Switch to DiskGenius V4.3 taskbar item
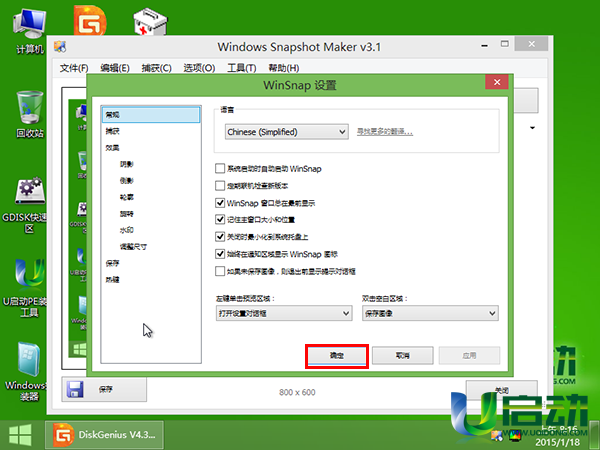 pos(104,435)
